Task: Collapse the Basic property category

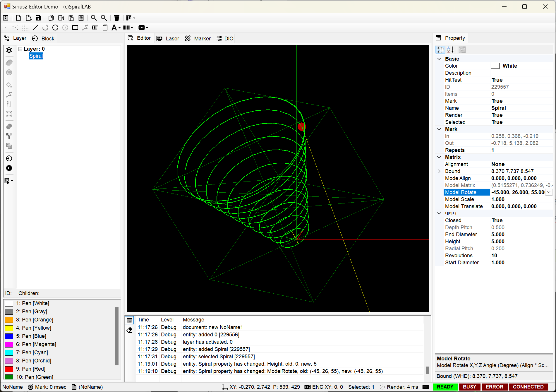Action: tap(439, 59)
